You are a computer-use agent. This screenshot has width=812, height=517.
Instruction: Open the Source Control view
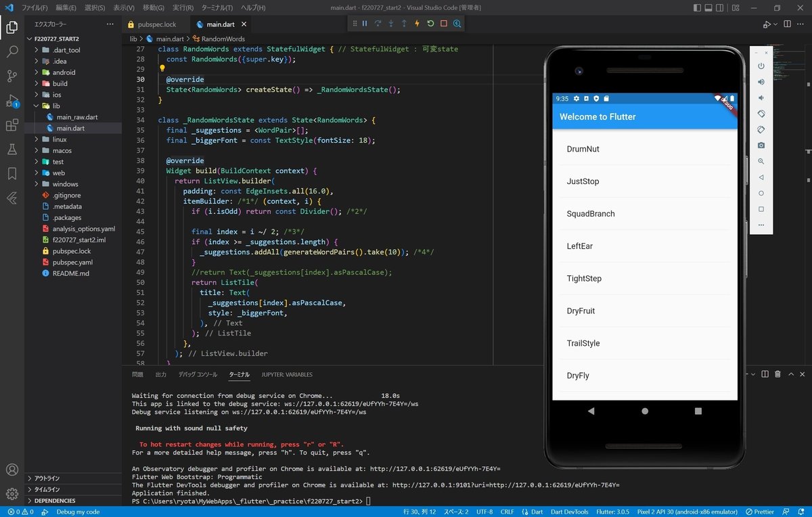pyautogui.click(x=12, y=76)
